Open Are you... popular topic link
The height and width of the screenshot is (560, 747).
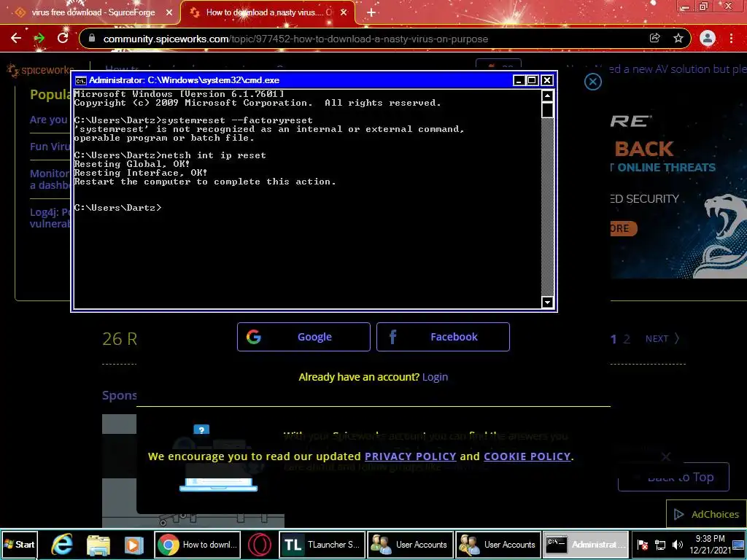tap(49, 120)
